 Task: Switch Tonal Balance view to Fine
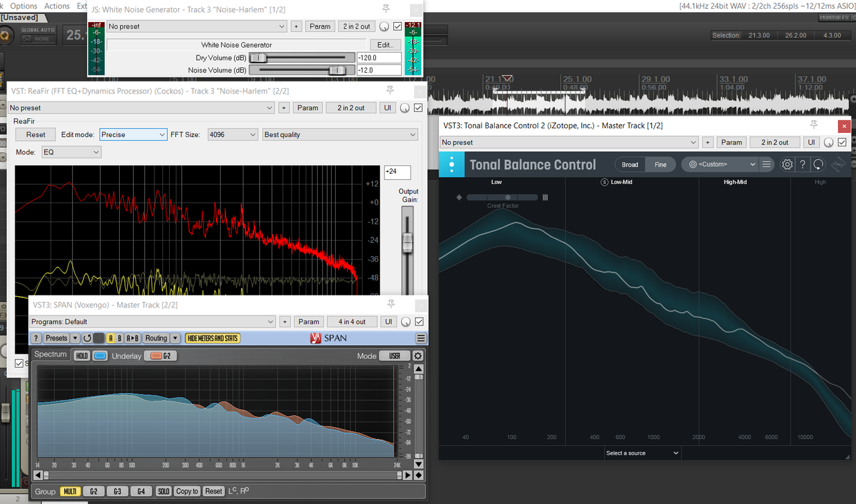(x=661, y=164)
